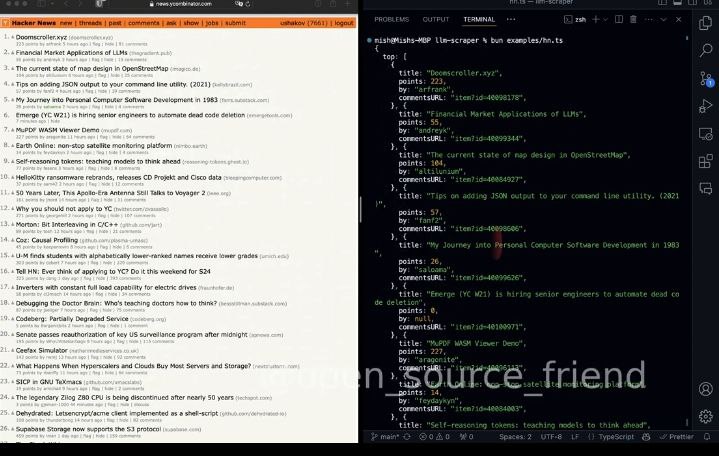
Task: Click the Prettier status bar item
Action: click(677, 437)
